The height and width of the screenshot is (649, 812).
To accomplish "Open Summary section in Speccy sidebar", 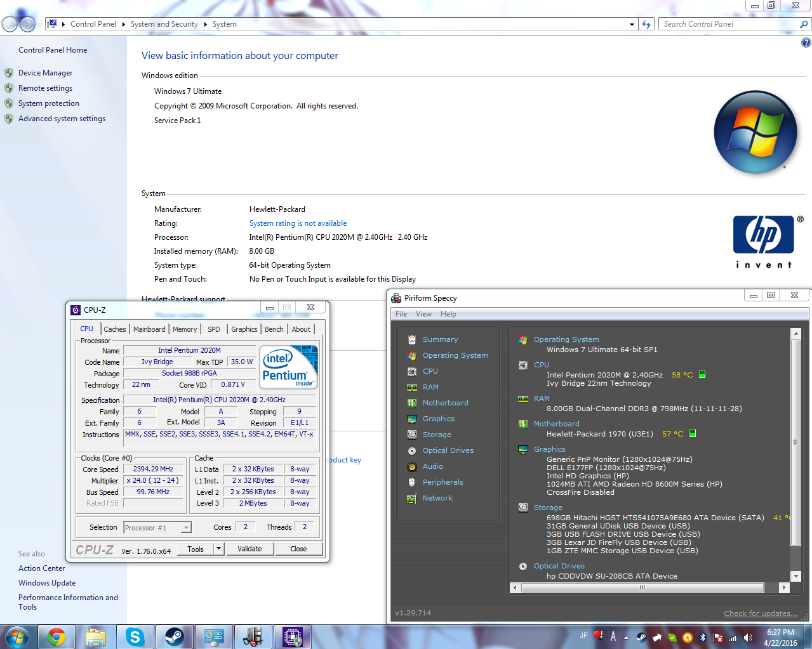I will [440, 339].
